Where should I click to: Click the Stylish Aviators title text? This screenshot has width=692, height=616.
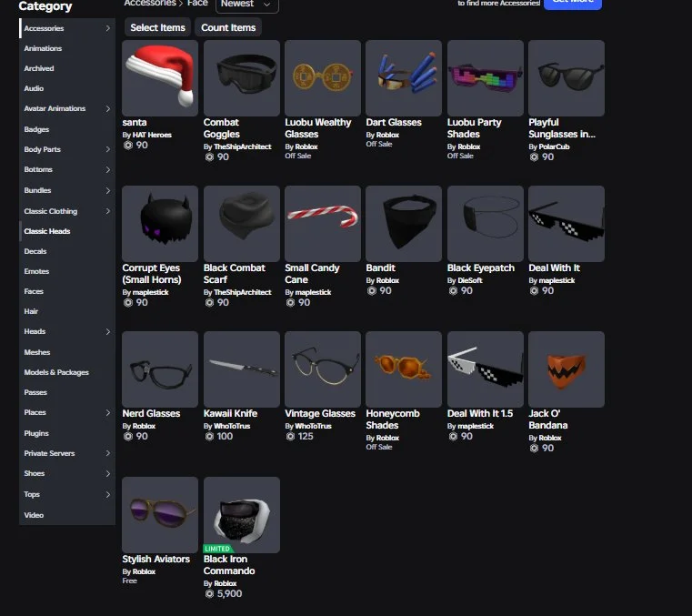pyautogui.click(x=155, y=559)
